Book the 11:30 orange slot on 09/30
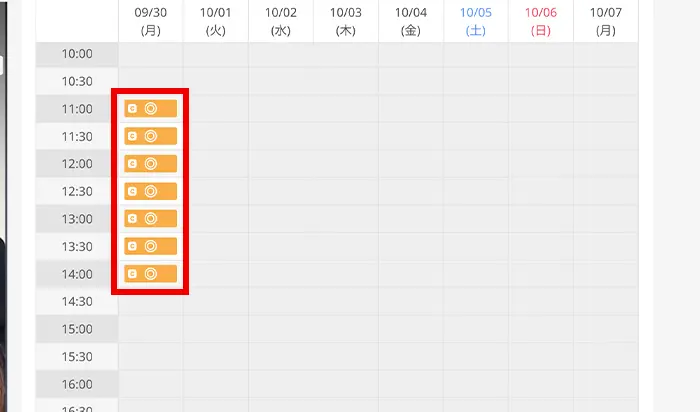700x412 pixels. pos(151,135)
